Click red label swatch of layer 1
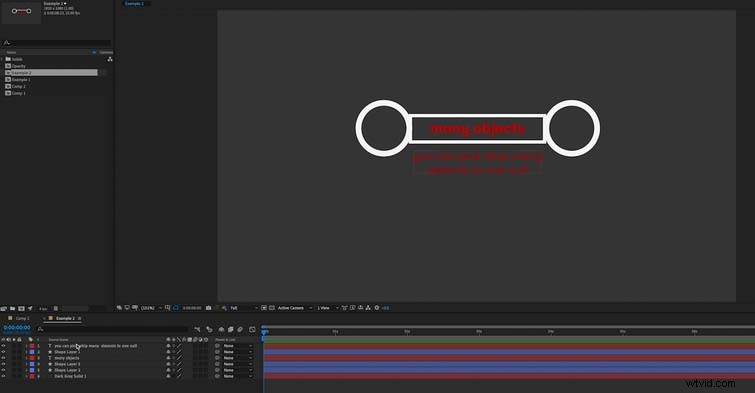 coord(32,346)
